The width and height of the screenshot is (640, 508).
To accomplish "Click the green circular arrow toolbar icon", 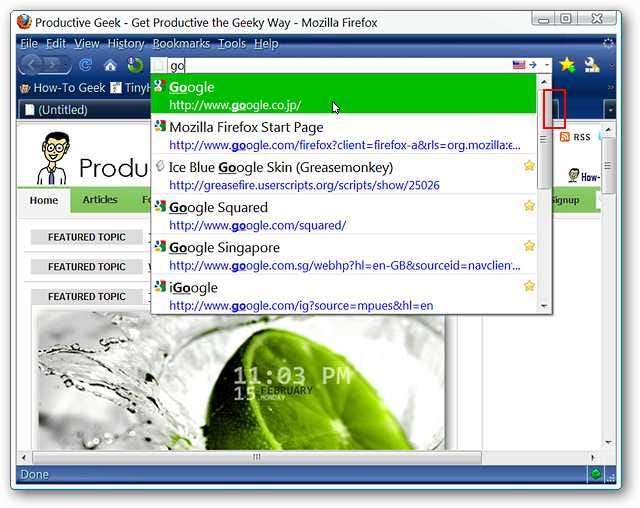I will (x=135, y=65).
